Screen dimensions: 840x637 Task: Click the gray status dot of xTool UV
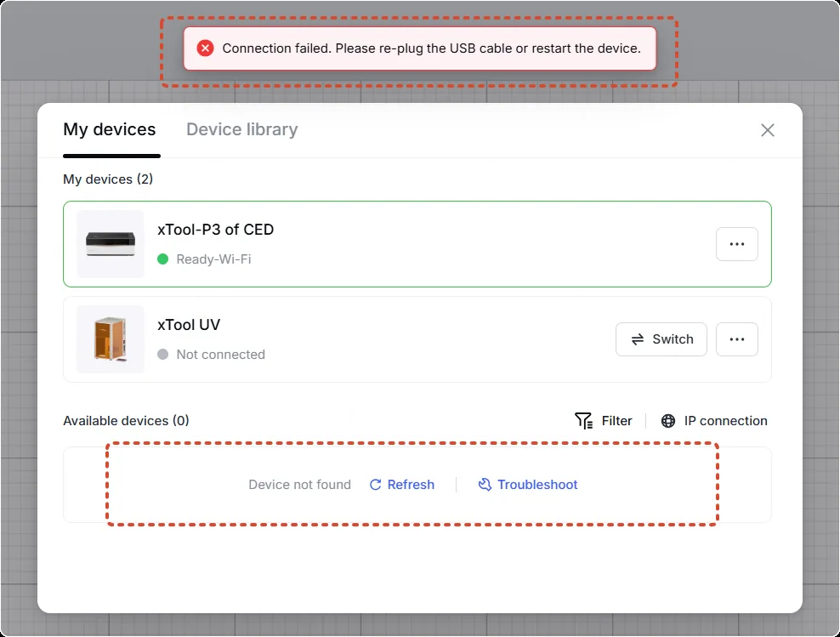[x=163, y=355]
